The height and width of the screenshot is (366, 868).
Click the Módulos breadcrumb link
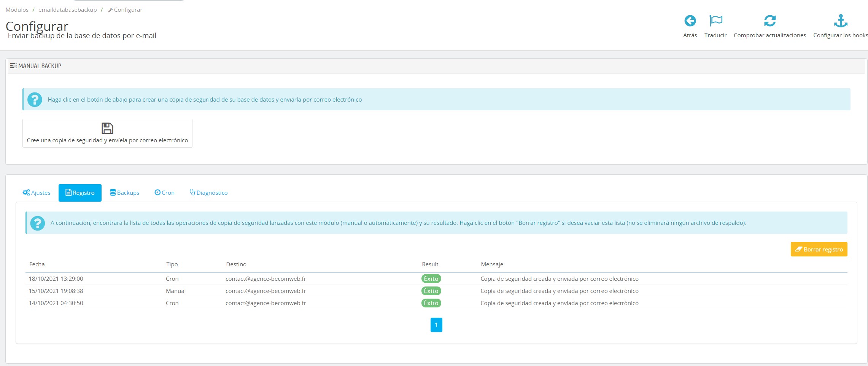pyautogui.click(x=17, y=10)
